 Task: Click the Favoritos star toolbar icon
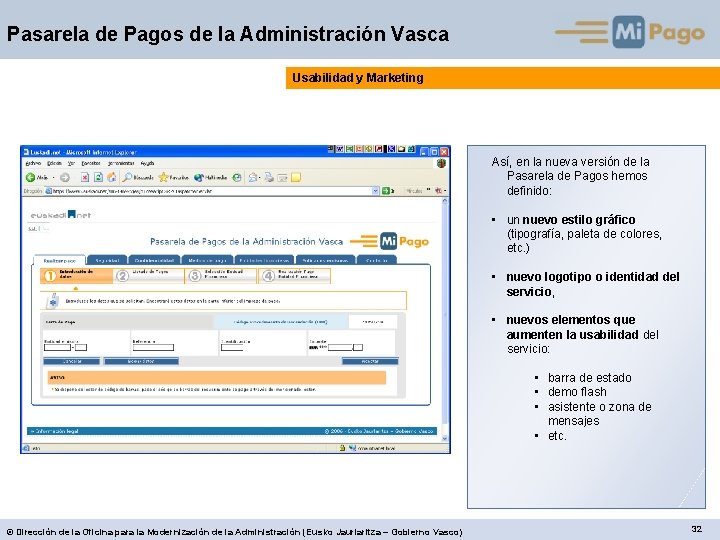pyautogui.click(x=163, y=177)
